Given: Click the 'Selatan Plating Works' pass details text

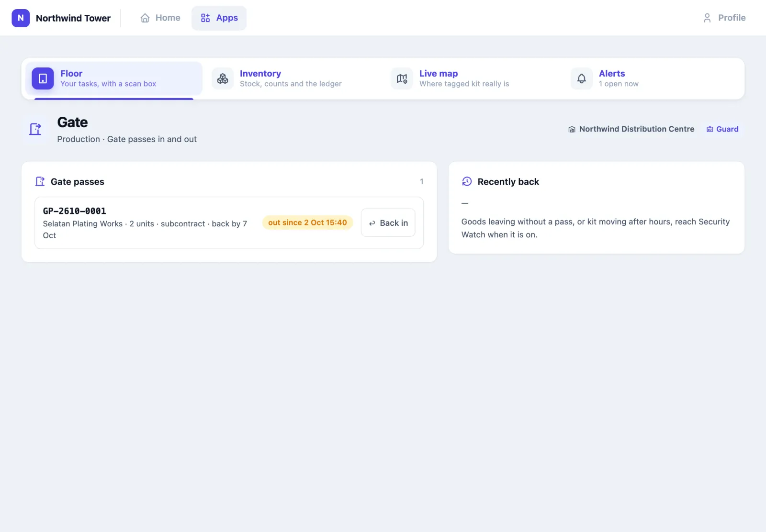Looking at the screenshot, I should 145,230.
